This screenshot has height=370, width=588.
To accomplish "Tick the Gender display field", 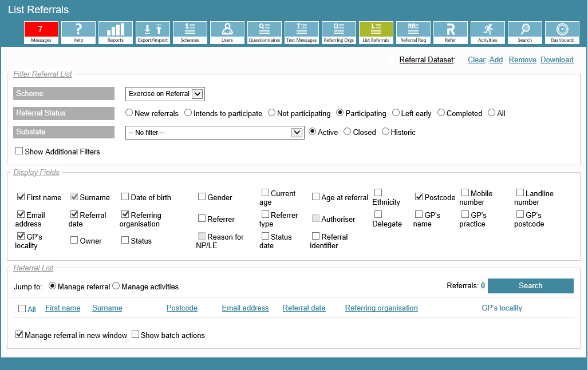I will pyautogui.click(x=202, y=197).
